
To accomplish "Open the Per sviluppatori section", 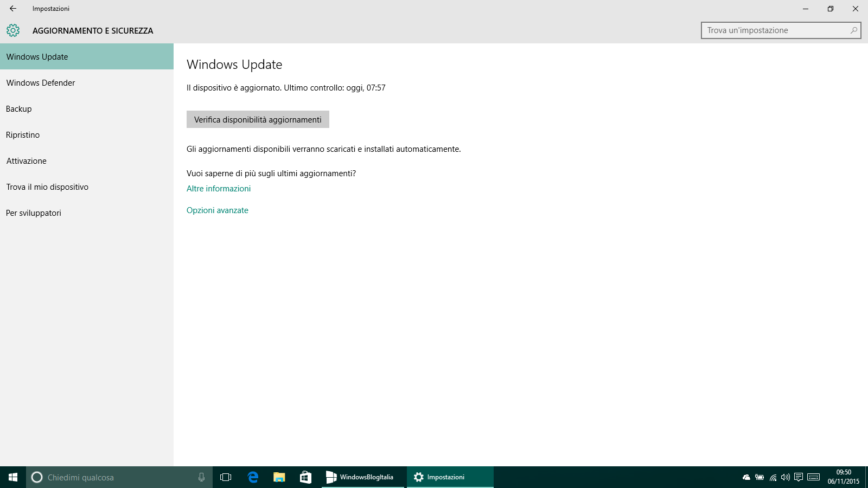I will (x=87, y=213).
